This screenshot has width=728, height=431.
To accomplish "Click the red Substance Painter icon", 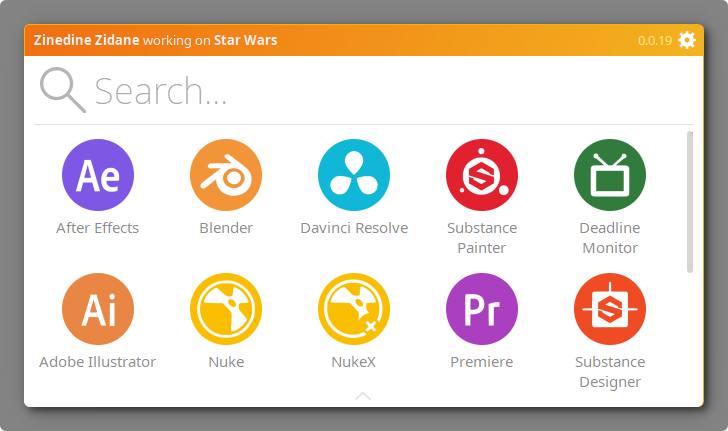I will pos(482,175).
